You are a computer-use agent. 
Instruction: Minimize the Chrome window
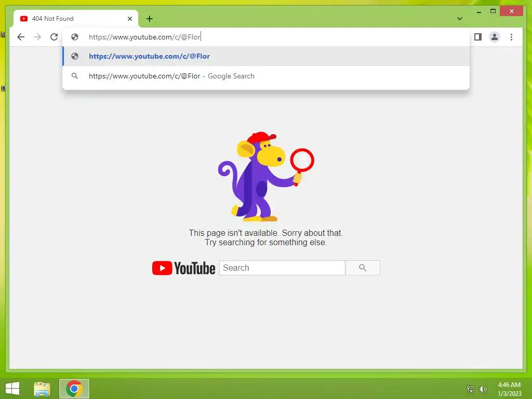pos(478,11)
